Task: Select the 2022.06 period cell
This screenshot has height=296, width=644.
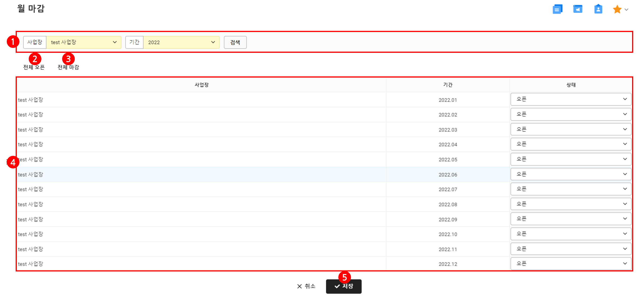Action: tap(448, 175)
